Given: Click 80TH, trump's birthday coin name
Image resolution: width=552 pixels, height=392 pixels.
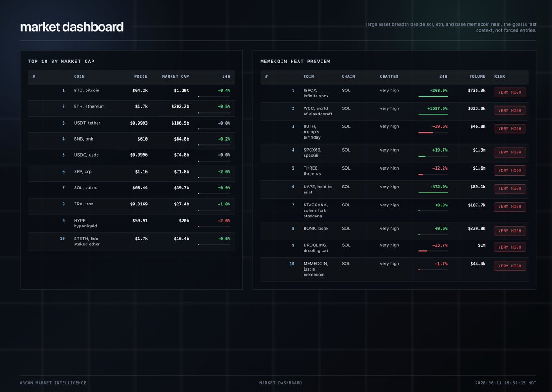Looking at the screenshot, I should (x=312, y=132).
